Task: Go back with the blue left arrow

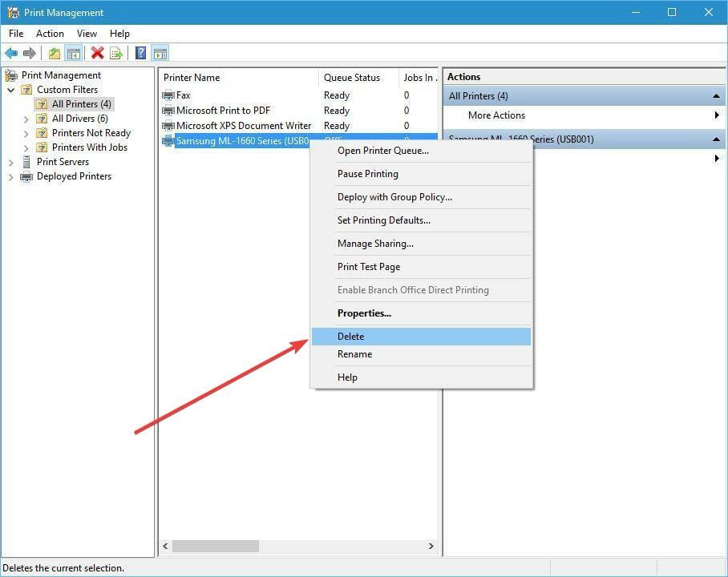Action: tap(11, 54)
